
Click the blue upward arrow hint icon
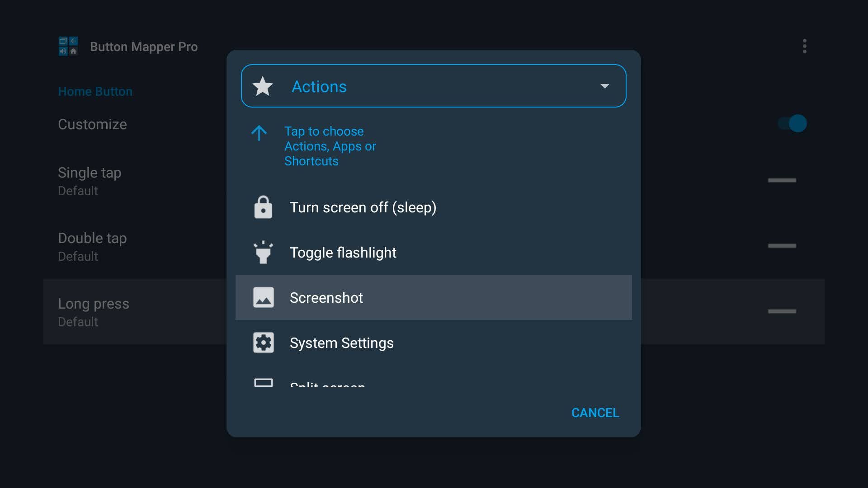(x=259, y=133)
